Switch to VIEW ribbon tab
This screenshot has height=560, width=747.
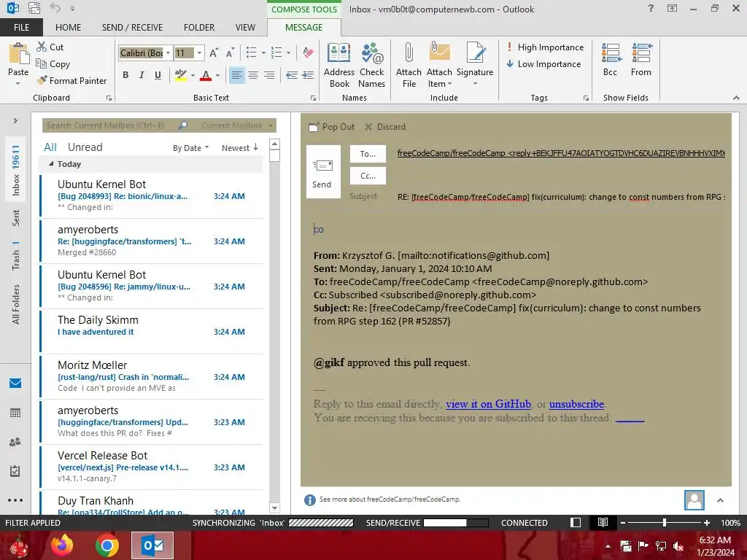(245, 27)
